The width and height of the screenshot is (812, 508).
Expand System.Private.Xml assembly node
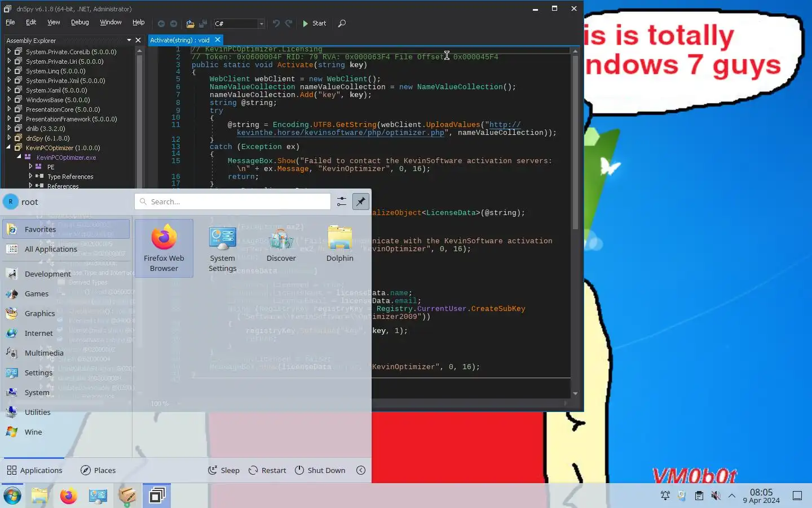9,80
